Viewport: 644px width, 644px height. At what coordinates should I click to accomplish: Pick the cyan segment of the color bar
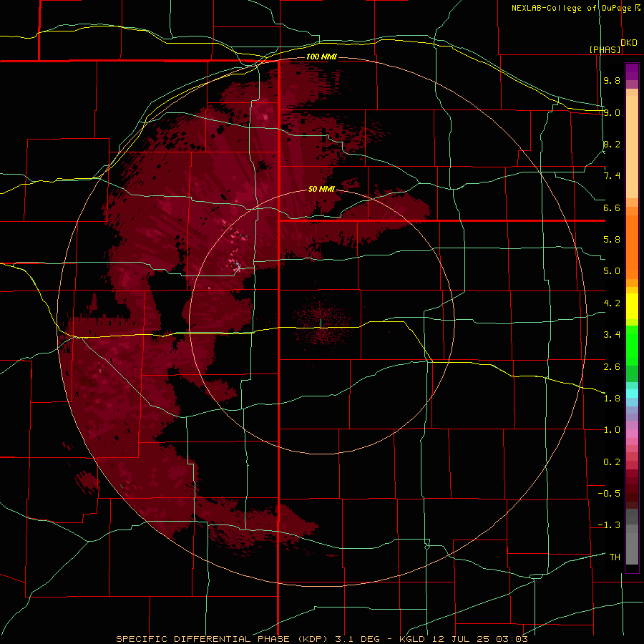click(632, 393)
